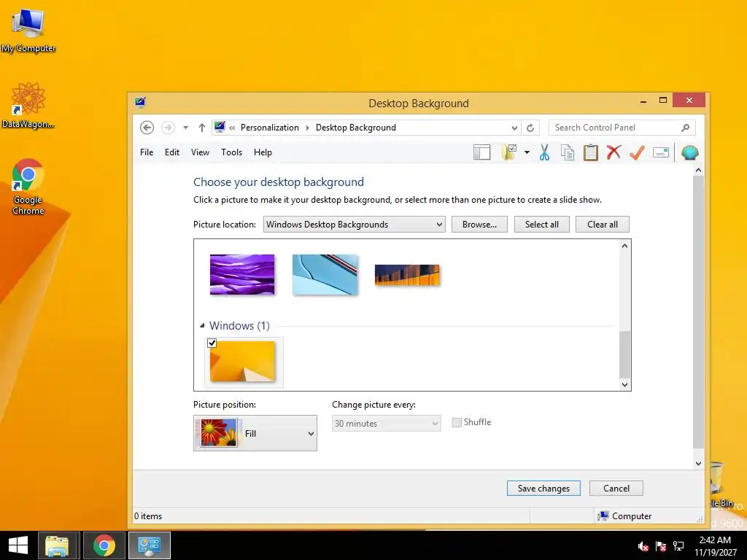Click the Select all button
Viewport: 747px width, 560px height.
[542, 225]
